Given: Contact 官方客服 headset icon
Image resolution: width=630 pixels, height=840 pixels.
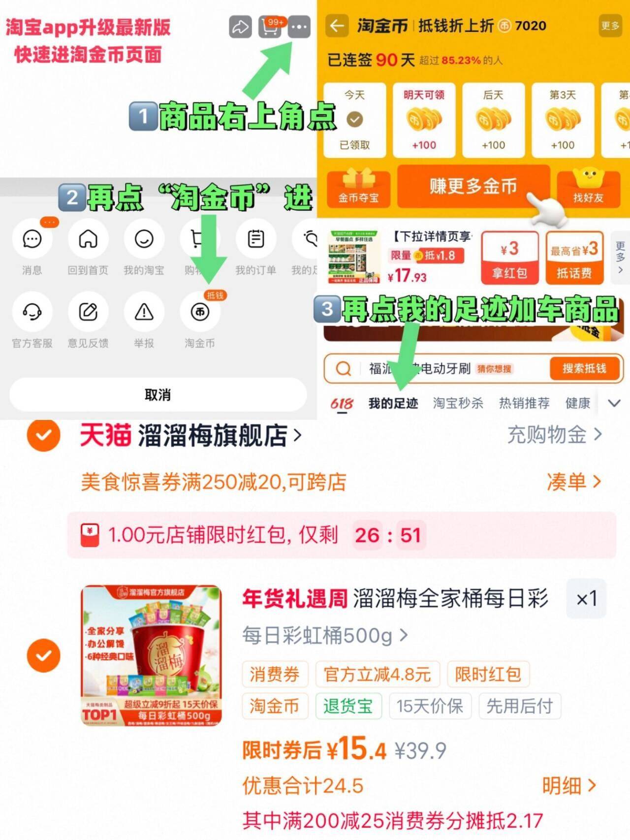Looking at the screenshot, I should click(x=32, y=312).
